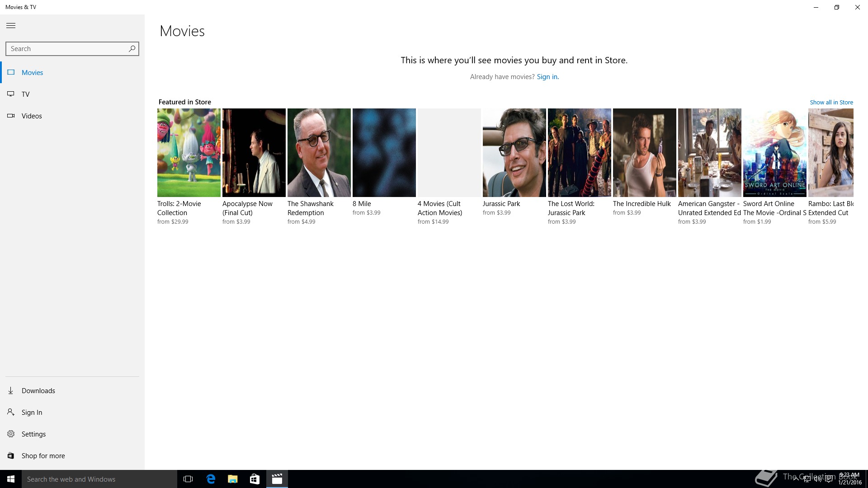Select Shop for more
Viewport: 868px width, 488px height.
pos(72,455)
